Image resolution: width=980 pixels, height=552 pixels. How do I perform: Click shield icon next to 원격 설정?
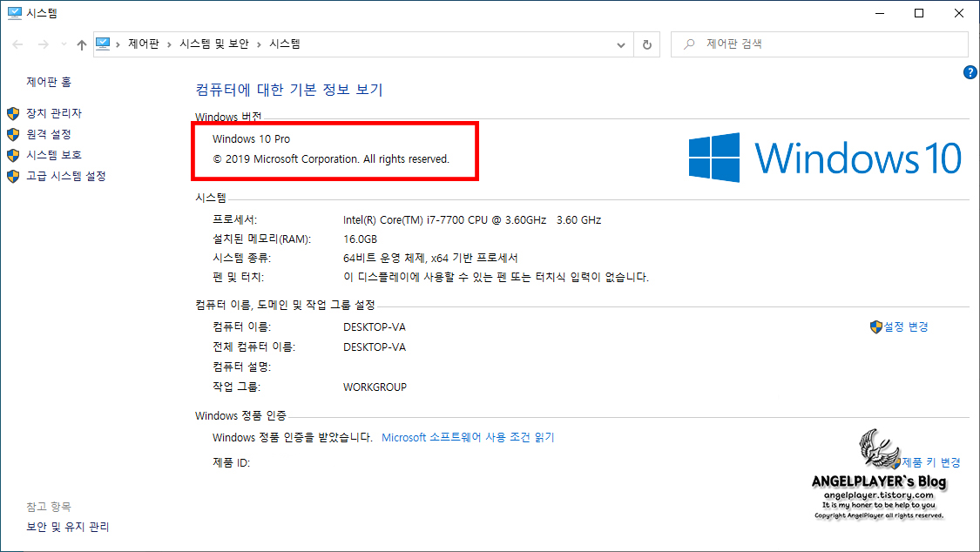coord(13,134)
